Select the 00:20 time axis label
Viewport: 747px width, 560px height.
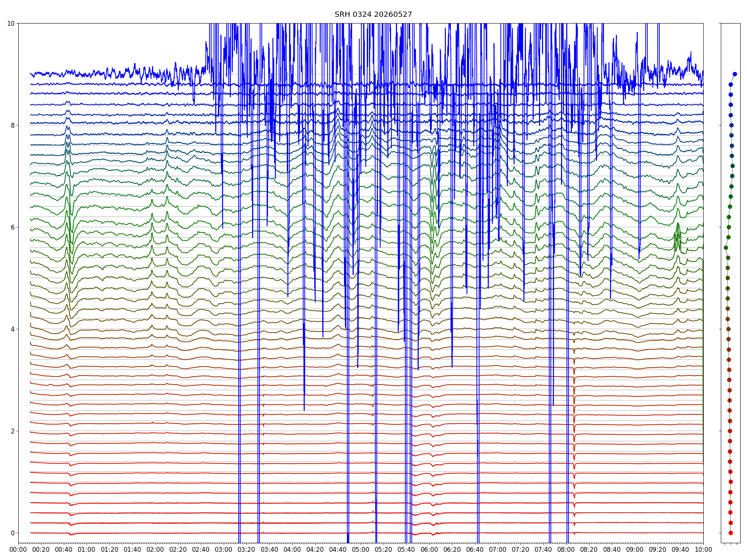tap(41, 550)
